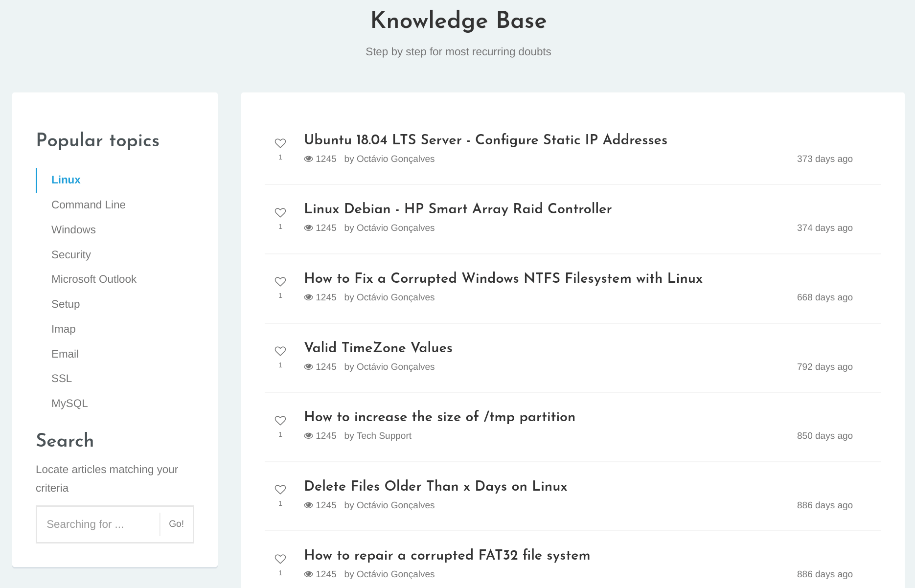
Task: Click heart icon for Linux Debian HP Smart Array
Action: point(280,213)
